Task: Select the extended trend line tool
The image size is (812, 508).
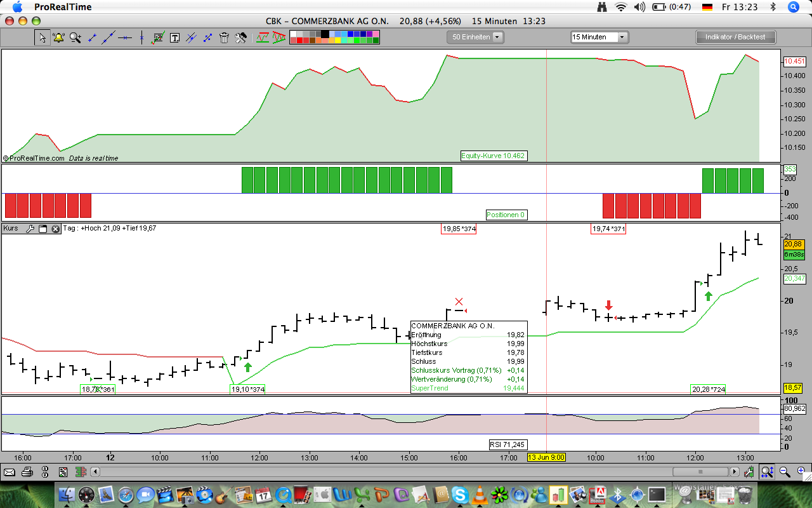Action: click(x=108, y=37)
